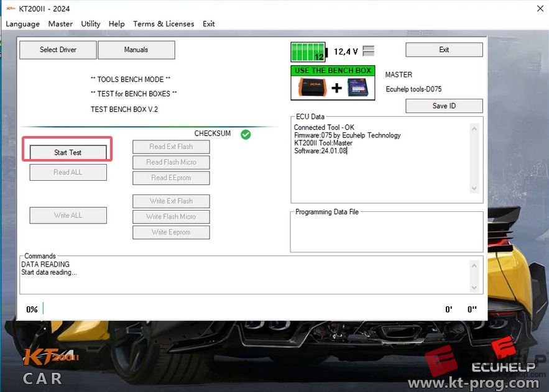
Task: Click the 'Start data reading...' line
Action: (48, 272)
